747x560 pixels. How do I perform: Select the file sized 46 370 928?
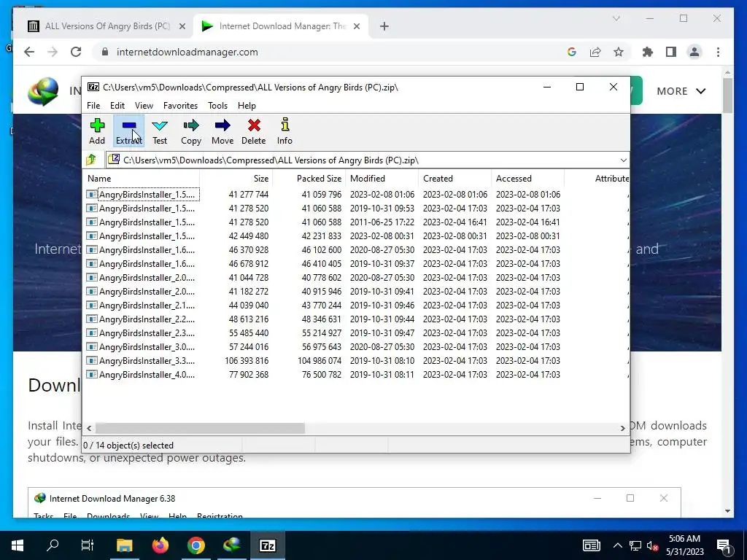[356, 249]
